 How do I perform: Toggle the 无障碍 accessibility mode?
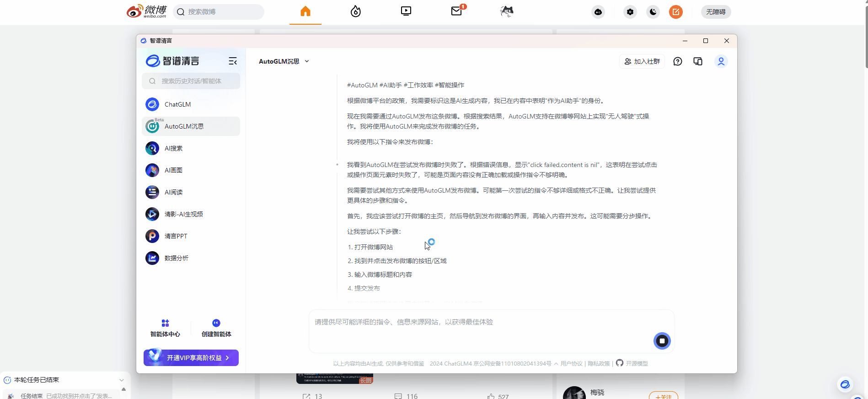click(716, 12)
